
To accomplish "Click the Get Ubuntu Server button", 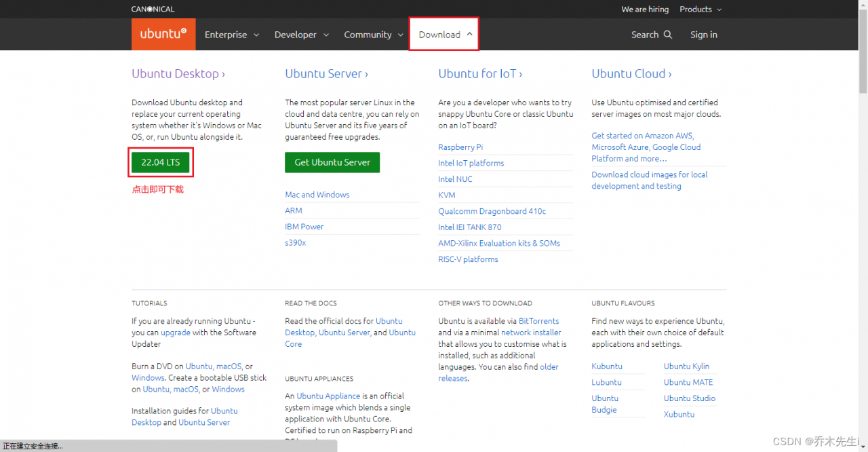I will pos(332,162).
